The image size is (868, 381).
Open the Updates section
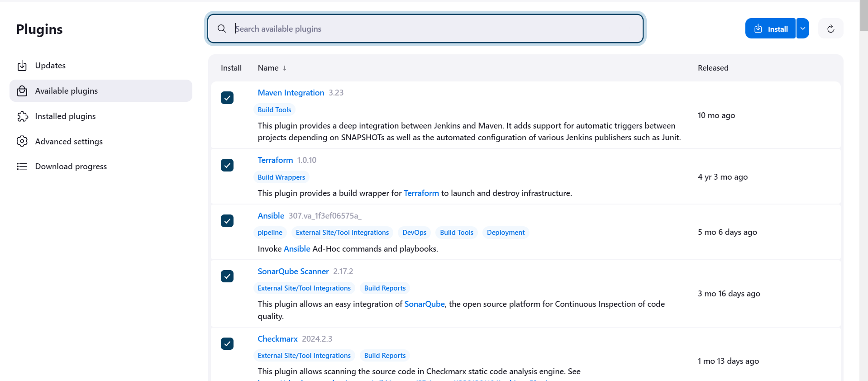tap(101, 66)
